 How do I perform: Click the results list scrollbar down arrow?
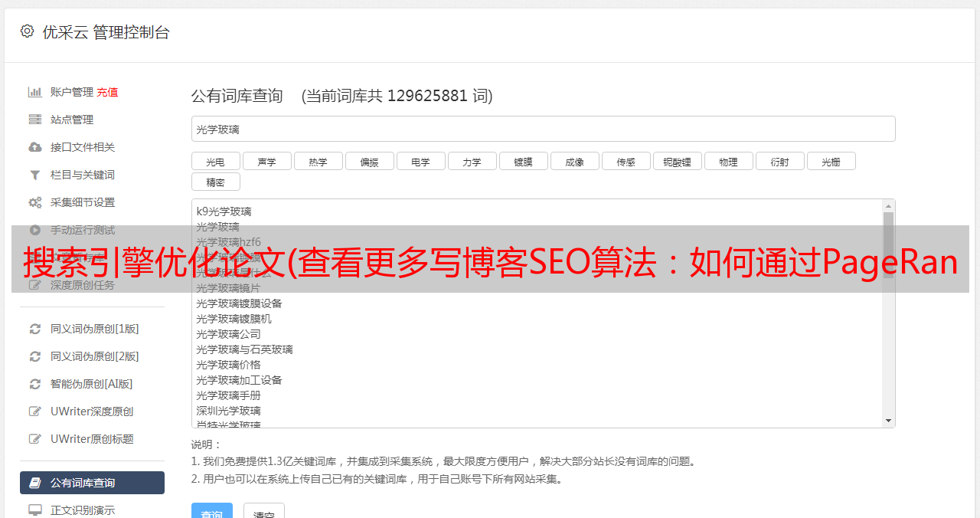pyautogui.click(x=888, y=421)
